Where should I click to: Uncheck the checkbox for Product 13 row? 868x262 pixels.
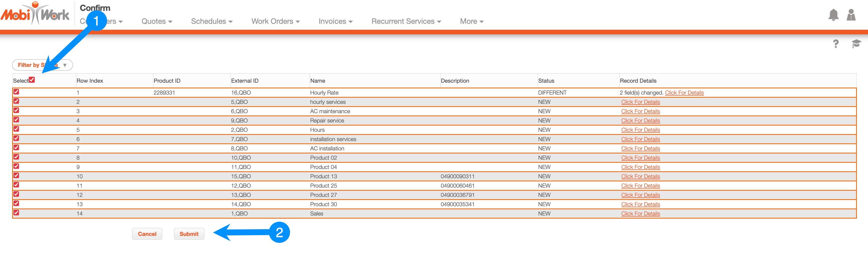pos(16,176)
